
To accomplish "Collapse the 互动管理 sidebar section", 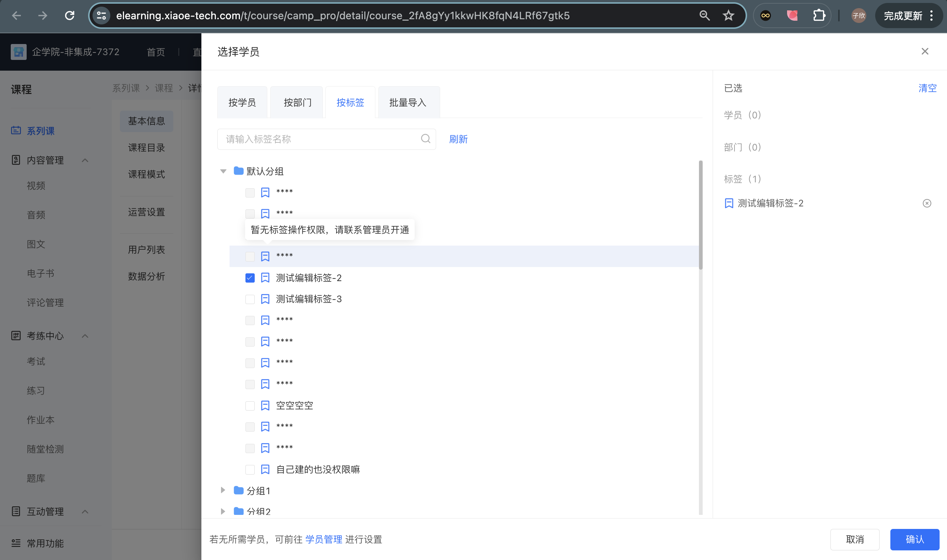I will [x=85, y=512].
